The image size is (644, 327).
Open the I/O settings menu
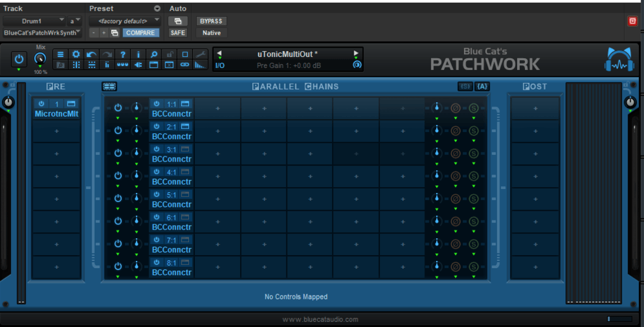pyautogui.click(x=220, y=66)
